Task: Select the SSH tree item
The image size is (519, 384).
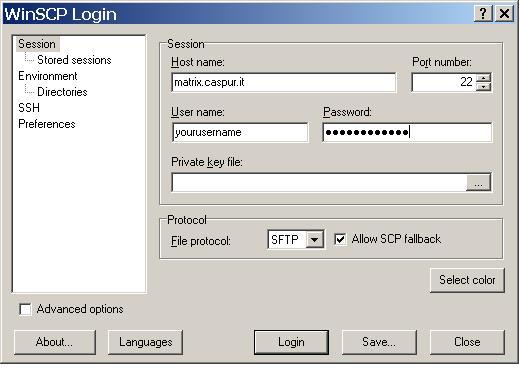Action: point(29,108)
